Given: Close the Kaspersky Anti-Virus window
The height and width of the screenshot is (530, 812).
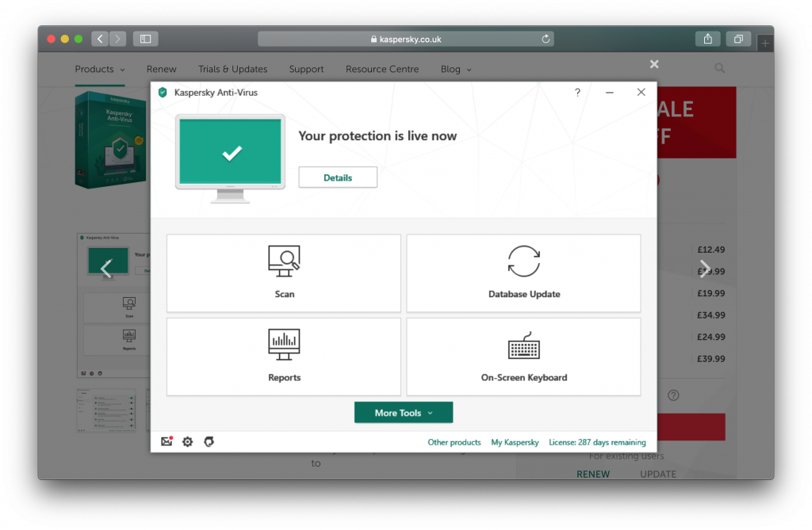Looking at the screenshot, I should coord(641,92).
